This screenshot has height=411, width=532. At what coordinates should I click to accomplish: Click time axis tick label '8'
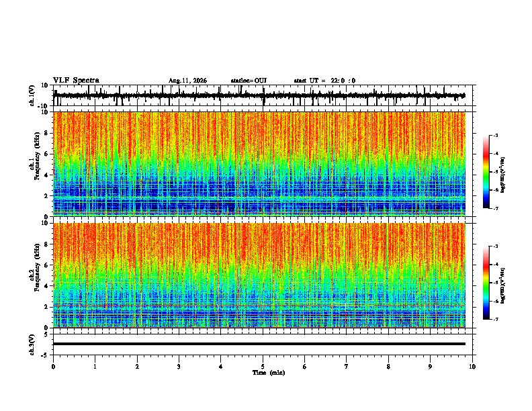(x=388, y=367)
